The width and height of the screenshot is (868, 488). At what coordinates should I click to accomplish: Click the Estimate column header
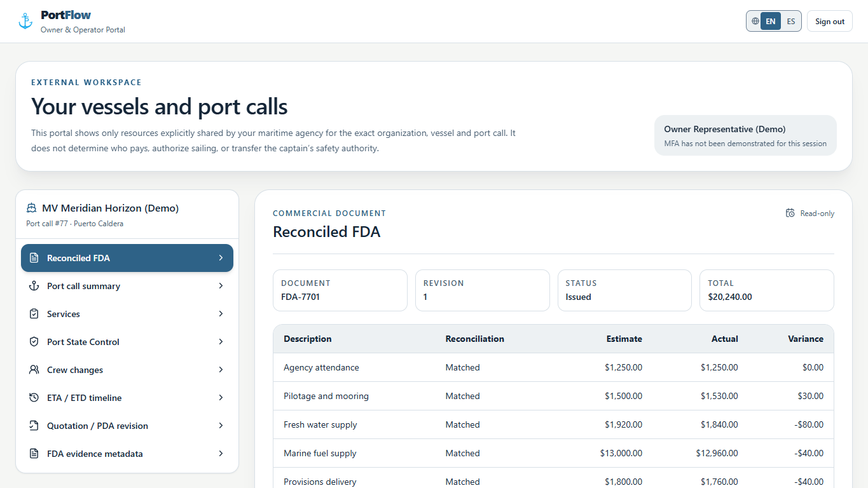pyautogui.click(x=624, y=339)
